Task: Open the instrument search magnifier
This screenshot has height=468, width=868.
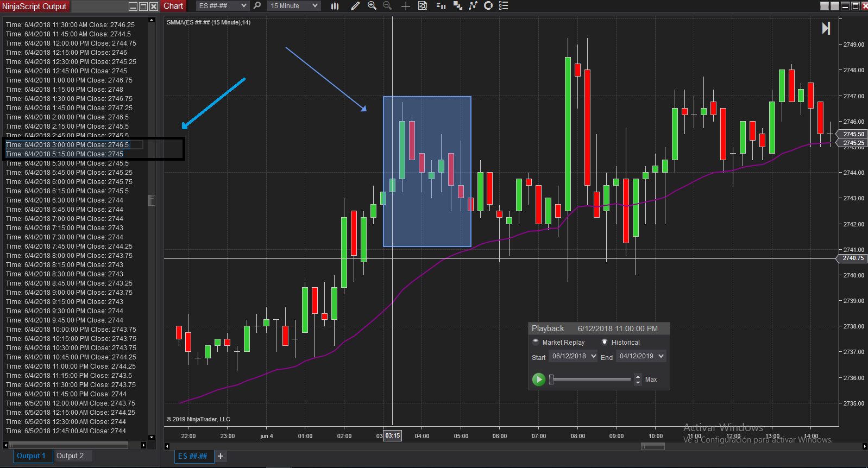Action: pos(257,5)
